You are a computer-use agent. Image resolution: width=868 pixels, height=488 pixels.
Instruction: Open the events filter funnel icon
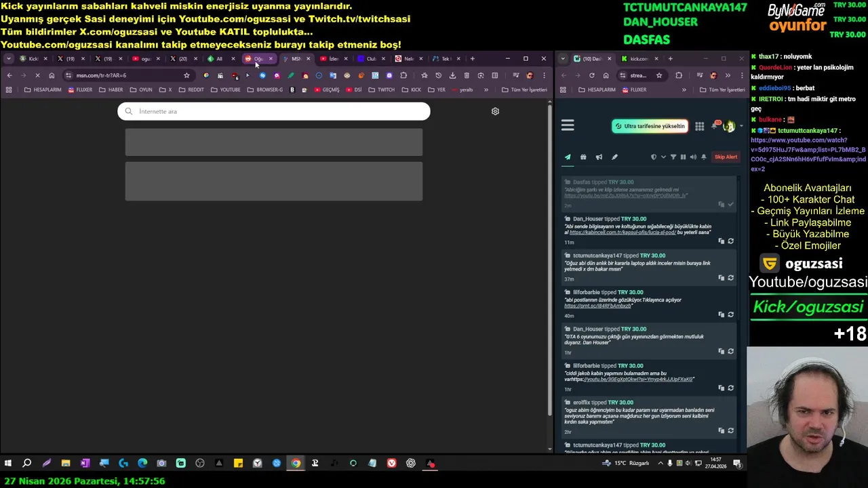pos(673,157)
